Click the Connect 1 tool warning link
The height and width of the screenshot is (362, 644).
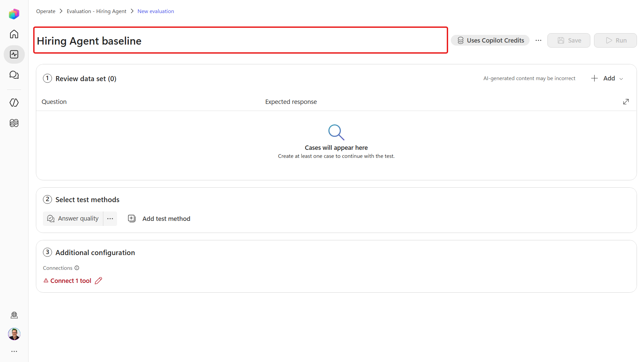(x=67, y=281)
